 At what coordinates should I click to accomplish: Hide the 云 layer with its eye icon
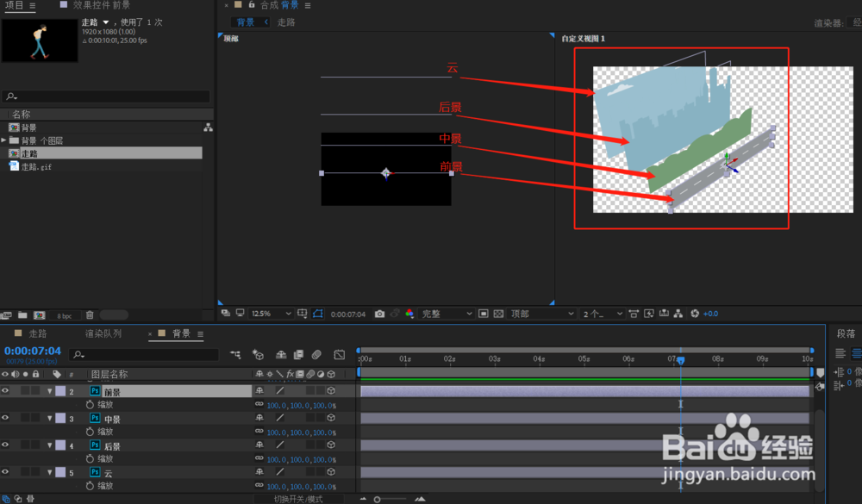pos(5,472)
